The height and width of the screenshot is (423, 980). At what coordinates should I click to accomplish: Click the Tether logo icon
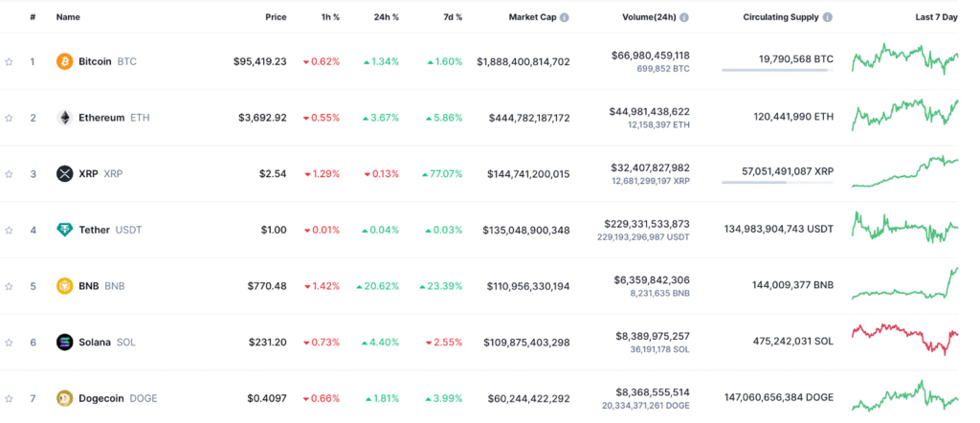click(65, 230)
